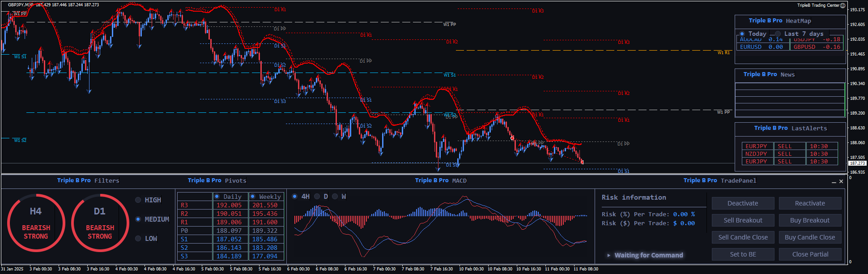The height and width of the screenshot is (274, 868).
Task: Click the Close Partial button
Action: (810, 254)
